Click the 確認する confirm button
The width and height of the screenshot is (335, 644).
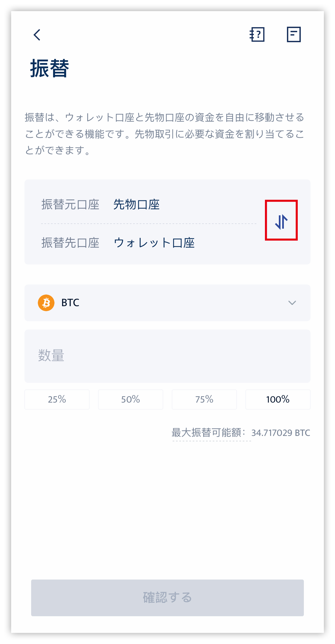pyautogui.click(x=167, y=598)
